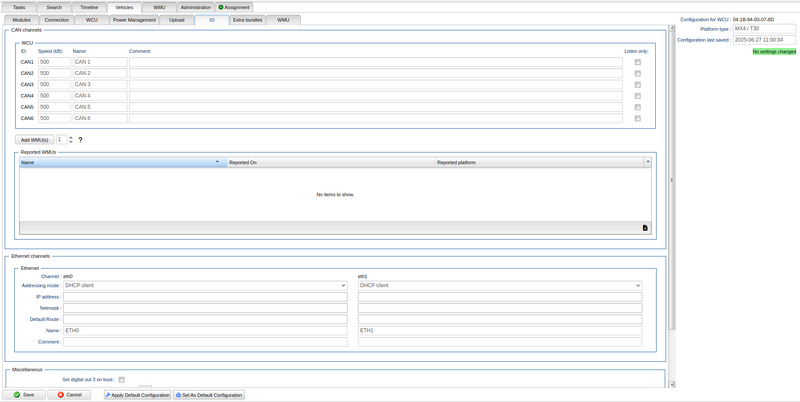The height and width of the screenshot is (402, 800).
Task: Expand eth1 Addressing mode dropdown
Action: pos(500,285)
